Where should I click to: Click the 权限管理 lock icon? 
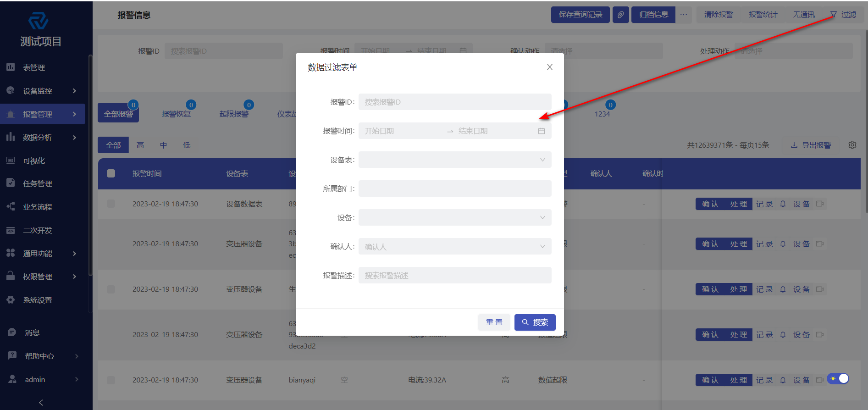tap(11, 276)
